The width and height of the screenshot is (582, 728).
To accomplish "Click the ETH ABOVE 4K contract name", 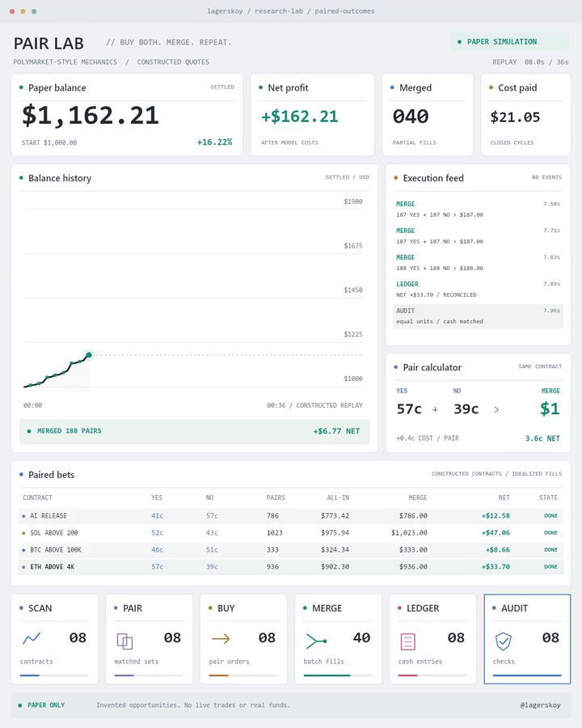I will click(x=52, y=567).
